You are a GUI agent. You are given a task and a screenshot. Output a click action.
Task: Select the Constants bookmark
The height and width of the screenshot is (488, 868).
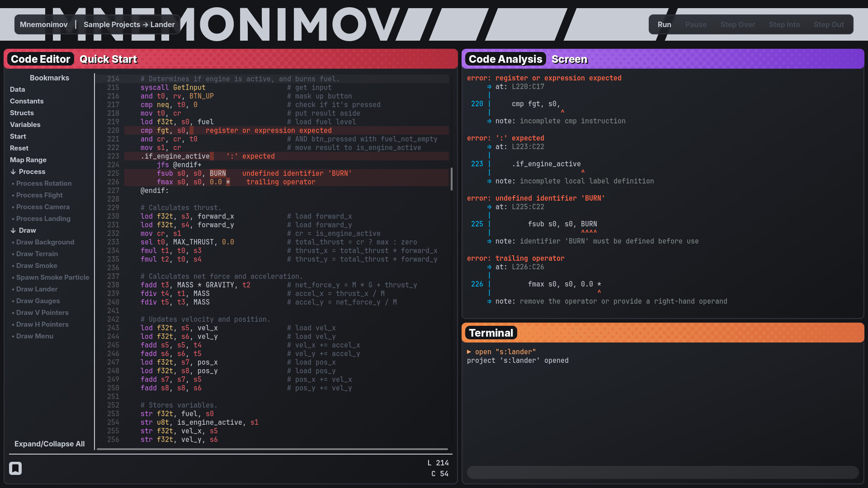(x=26, y=101)
